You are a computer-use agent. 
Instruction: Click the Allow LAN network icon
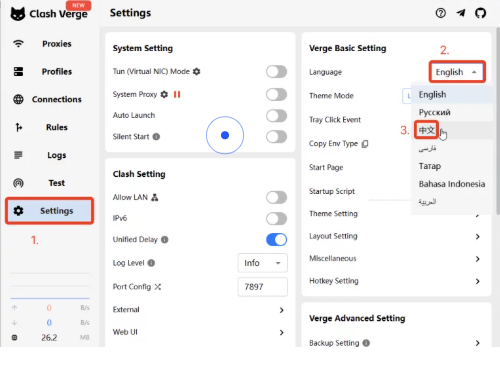coord(155,197)
